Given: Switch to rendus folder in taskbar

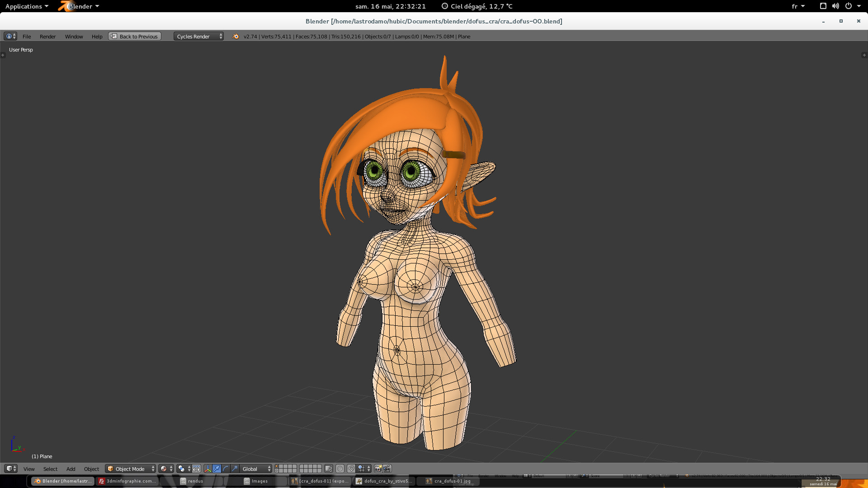Looking at the screenshot, I should (192, 481).
